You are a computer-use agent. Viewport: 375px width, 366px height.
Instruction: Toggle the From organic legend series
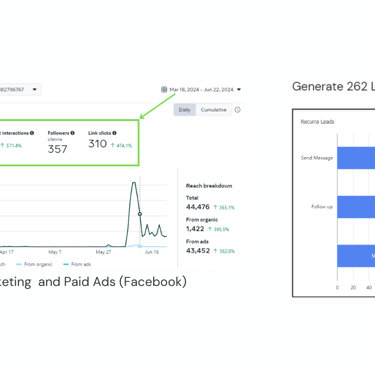click(34, 264)
